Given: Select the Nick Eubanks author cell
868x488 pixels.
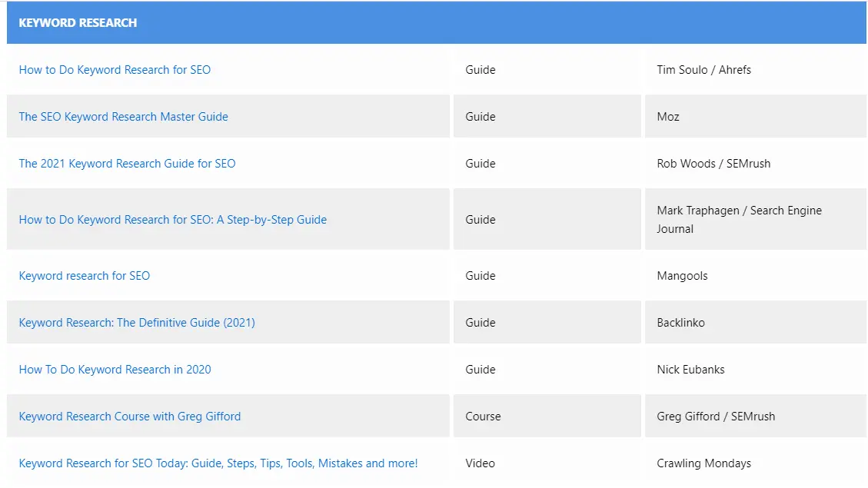Looking at the screenshot, I should [690, 370].
